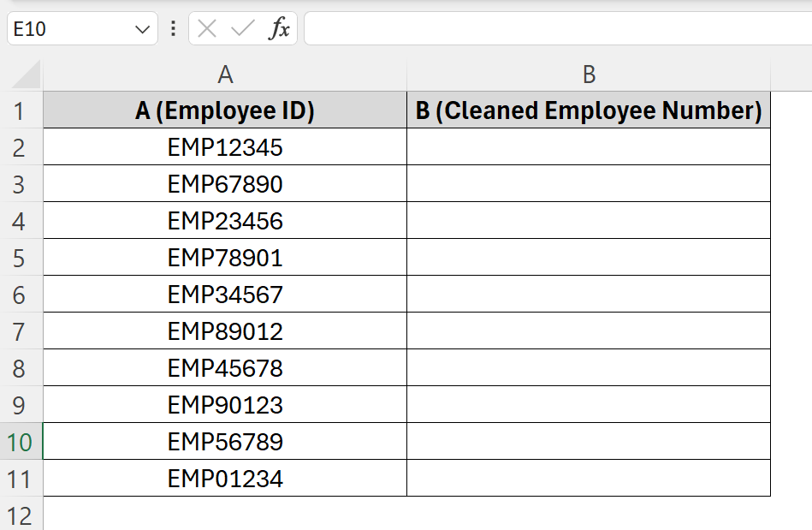Image resolution: width=812 pixels, height=530 pixels.
Task: Select row 11 header
Action: [21, 478]
